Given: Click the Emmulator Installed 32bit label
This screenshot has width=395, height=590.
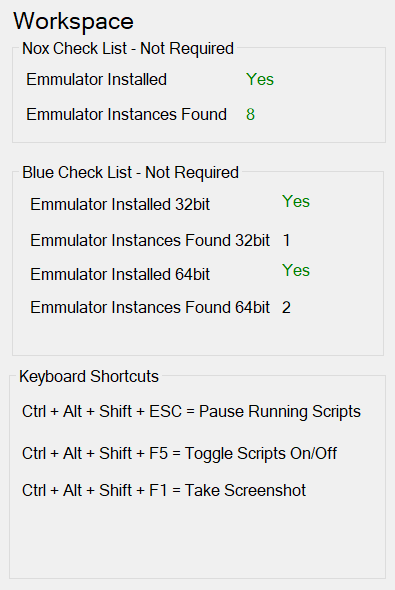Looking at the screenshot, I should [x=120, y=204].
